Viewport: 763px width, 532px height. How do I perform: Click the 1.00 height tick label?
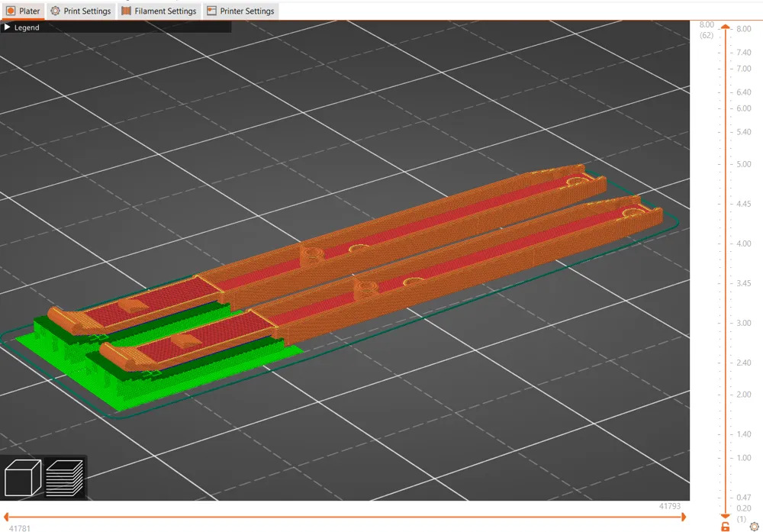(743, 457)
